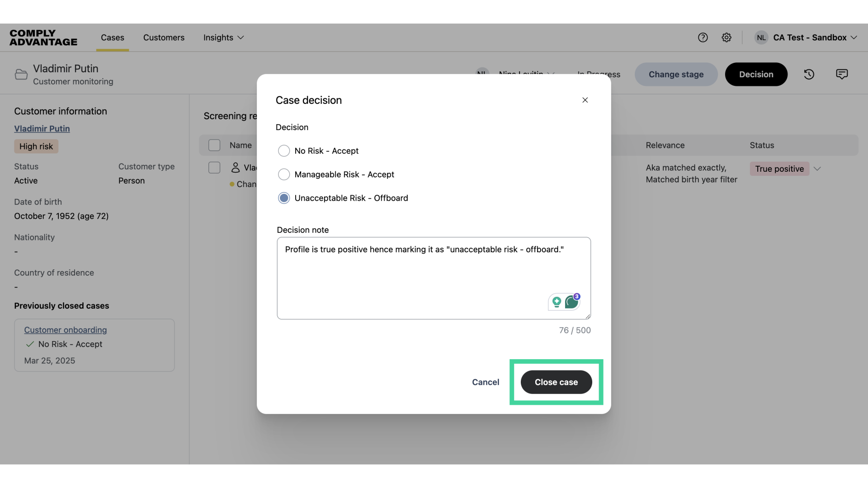The width and height of the screenshot is (868, 488).
Task: Click the lightbulb suggestion icon in note
Action: tap(557, 302)
